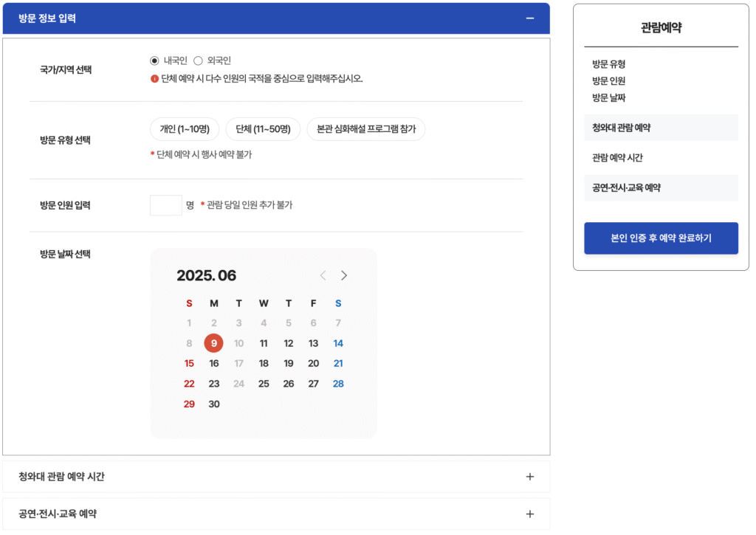
Task: Select June 27 on the calendar
Action: (x=313, y=384)
